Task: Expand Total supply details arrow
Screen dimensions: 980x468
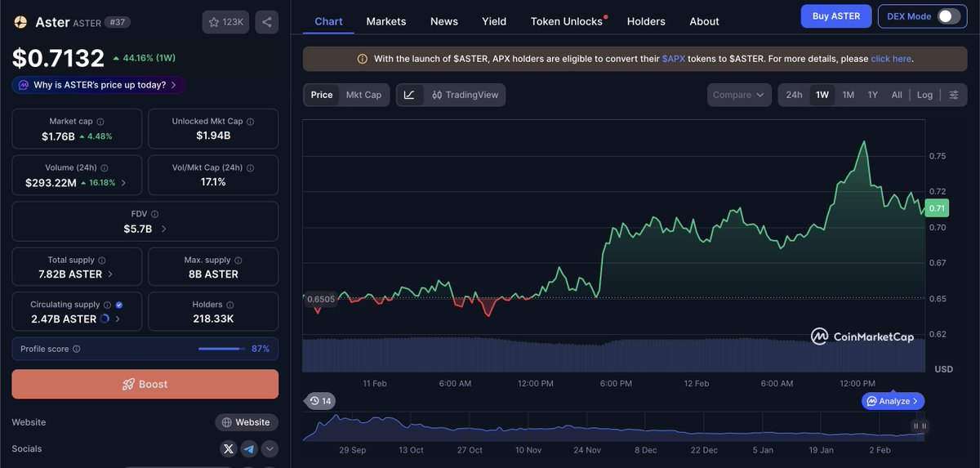Action: [110, 274]
